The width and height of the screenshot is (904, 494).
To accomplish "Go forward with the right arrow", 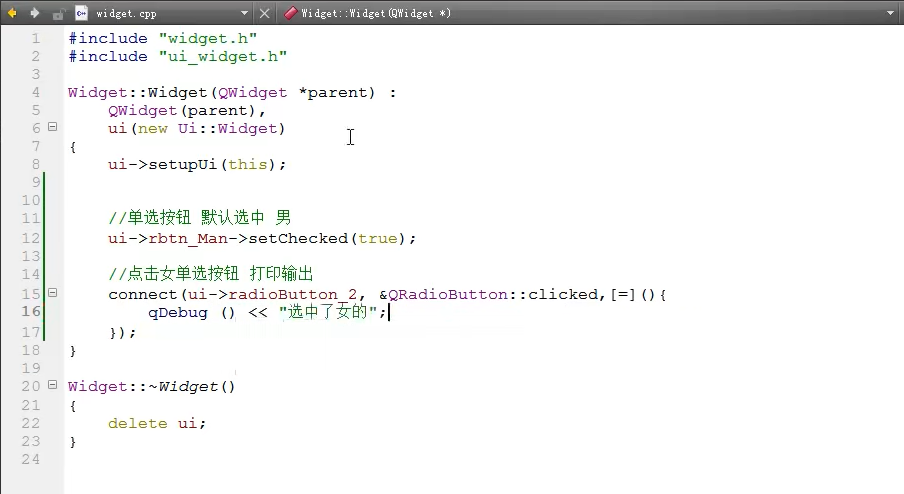I will (35, 13).
